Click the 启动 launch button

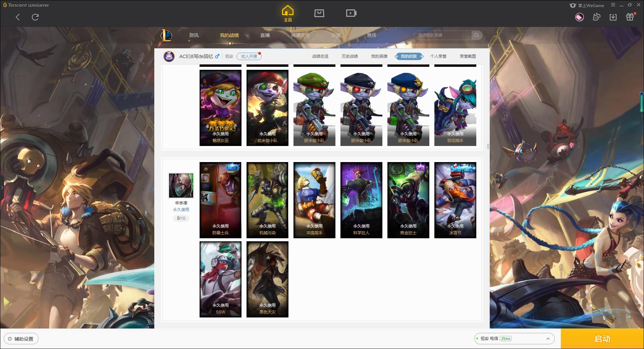click(x=602, y=339)
